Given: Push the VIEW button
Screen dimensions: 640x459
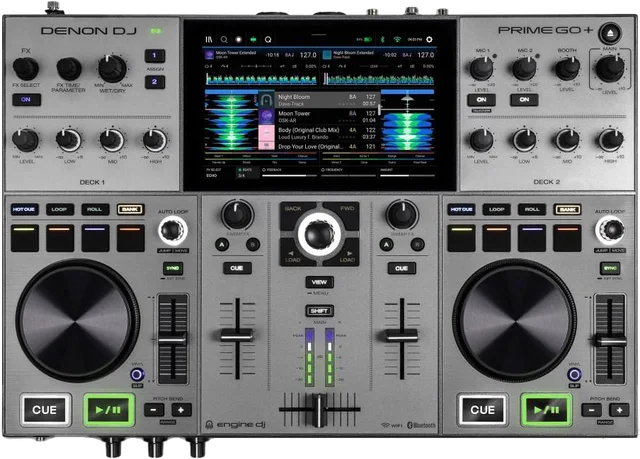Looking at the screenshot, I should click(x=319, y=282).
